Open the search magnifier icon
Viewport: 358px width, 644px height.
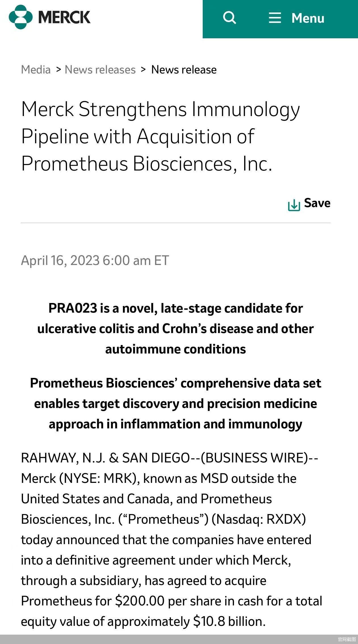tap(229, 18)
